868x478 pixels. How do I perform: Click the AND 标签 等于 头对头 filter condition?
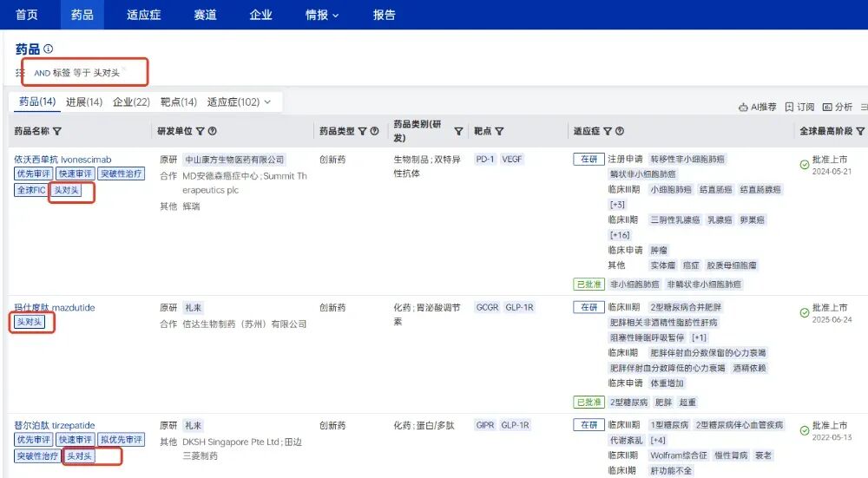click(x=76, y=73)
